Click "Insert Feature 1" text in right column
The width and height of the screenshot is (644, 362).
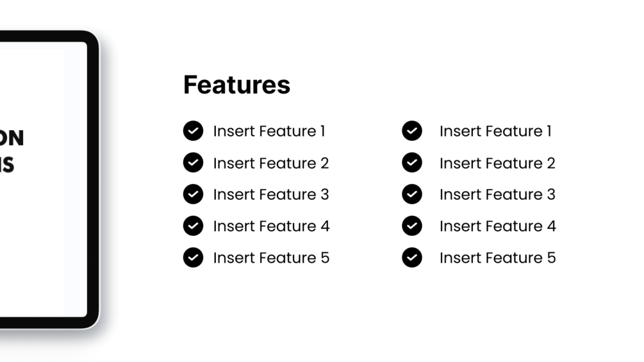click(495, 131)
